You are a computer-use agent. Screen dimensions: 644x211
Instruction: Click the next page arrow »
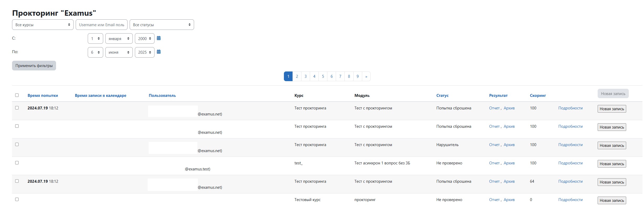pyautogui.click(x=366, y=76)
